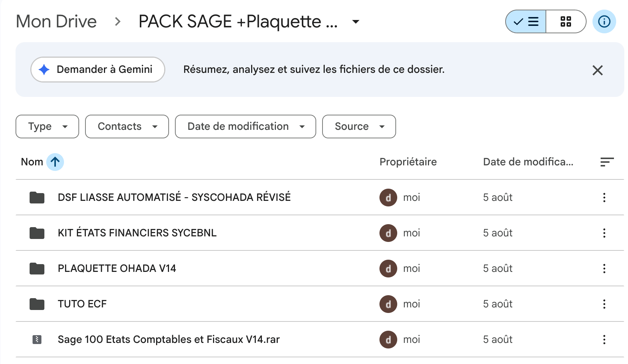Reverse sort direction arrow beside Nom
Viewport: 628px width, 364px height.
pyautogui.click(x=55, y=162)
